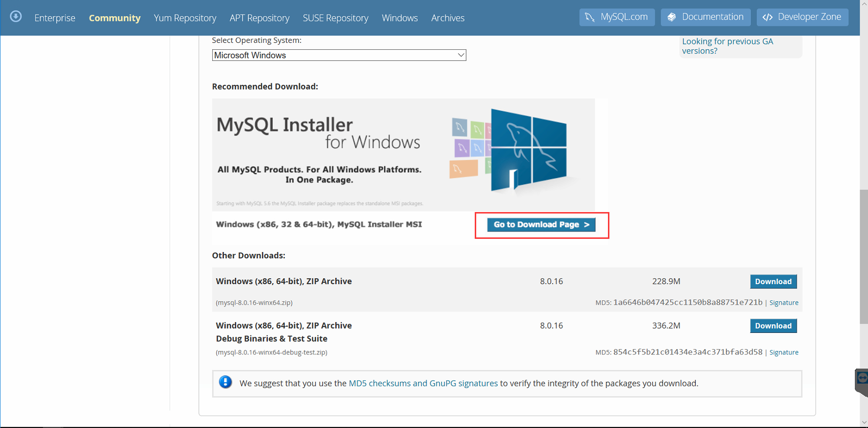Click the TeamViewer side panel icon

[862, 378]
